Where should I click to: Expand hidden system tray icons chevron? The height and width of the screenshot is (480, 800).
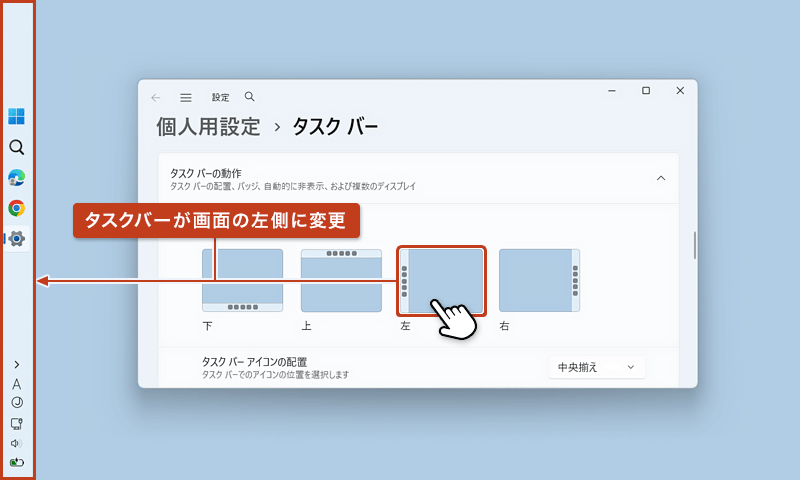[x=17, y=364]
